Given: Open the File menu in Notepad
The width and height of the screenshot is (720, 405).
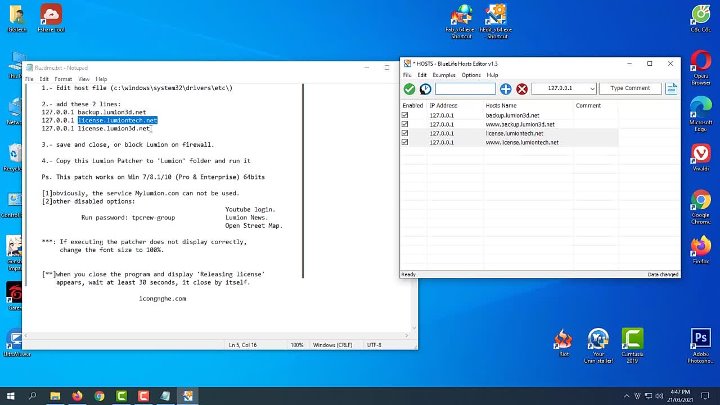Looking at the screenshot, I should [x=29, y=79].
